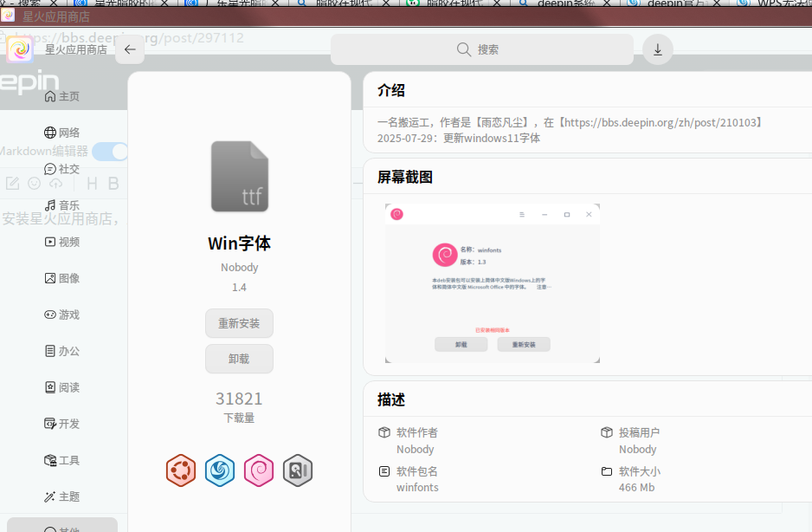Viewport: 812px width, 532px height.
Task: Click the ttf font file icon
Action: click(239, 176)
